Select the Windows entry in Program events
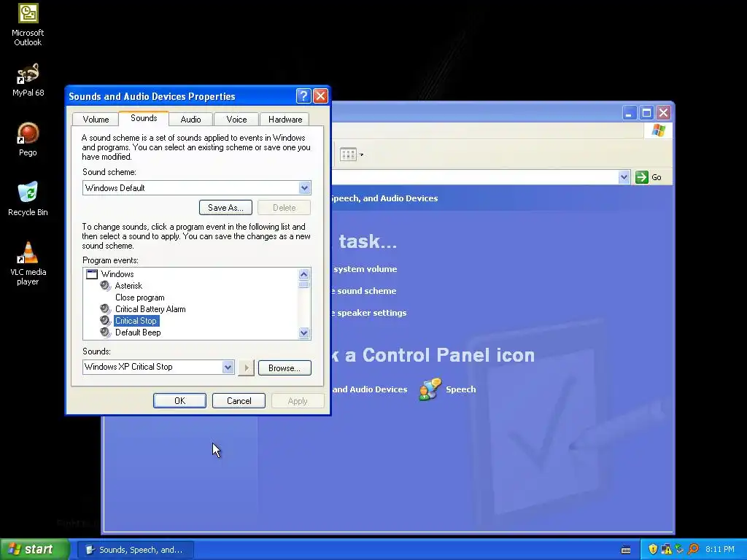The width and height of the screenshot is (747, 560). pos(117,274)
